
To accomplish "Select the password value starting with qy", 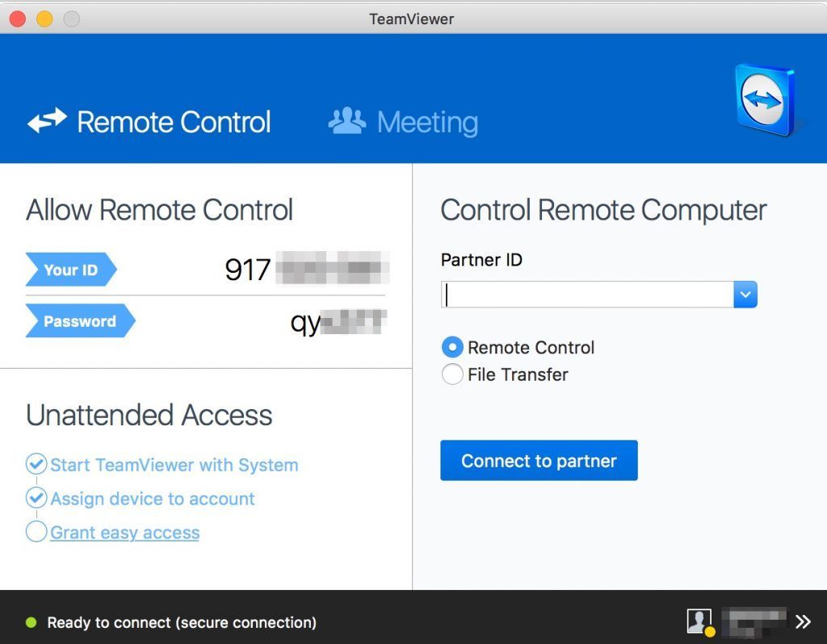I will coord(338,322).
